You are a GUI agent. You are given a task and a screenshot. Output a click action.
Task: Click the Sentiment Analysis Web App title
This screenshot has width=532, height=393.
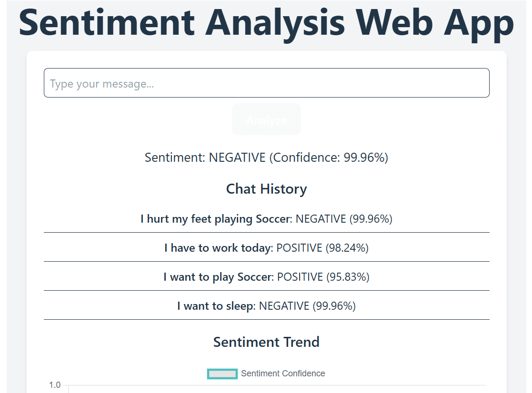click(x=266, y=22)
